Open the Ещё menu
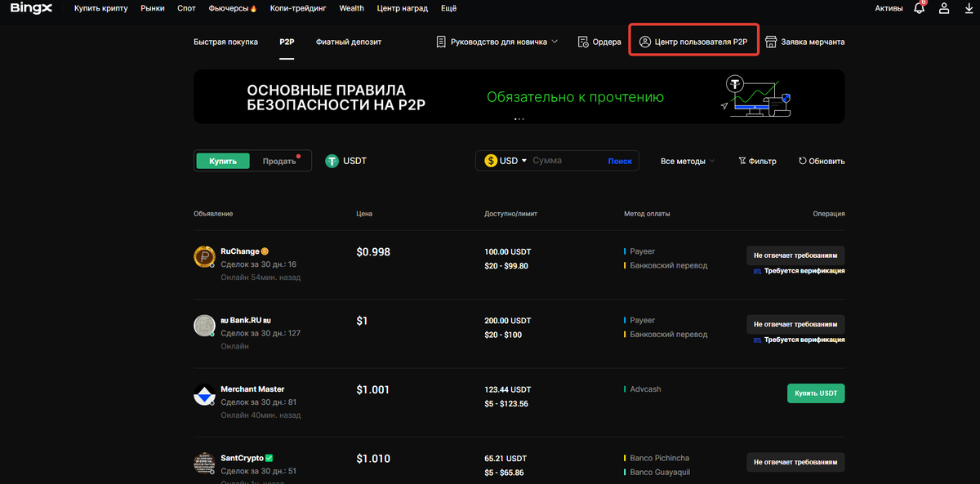The image size is (980, 484). click(448, 8)
